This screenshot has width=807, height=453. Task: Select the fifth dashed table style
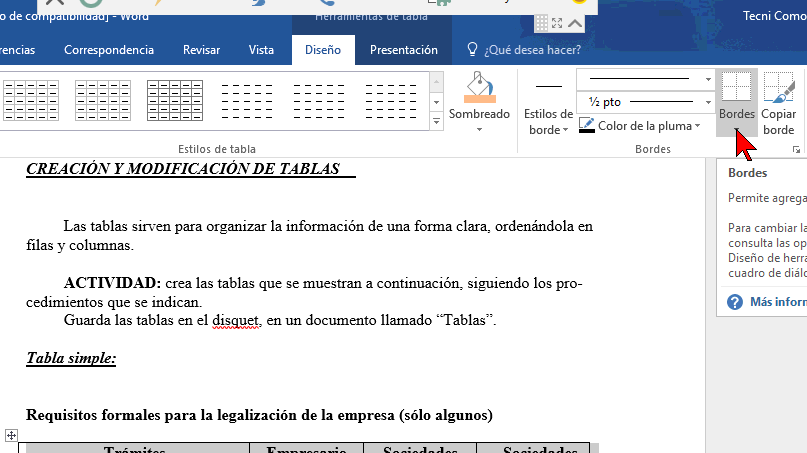tap(319, 100)
